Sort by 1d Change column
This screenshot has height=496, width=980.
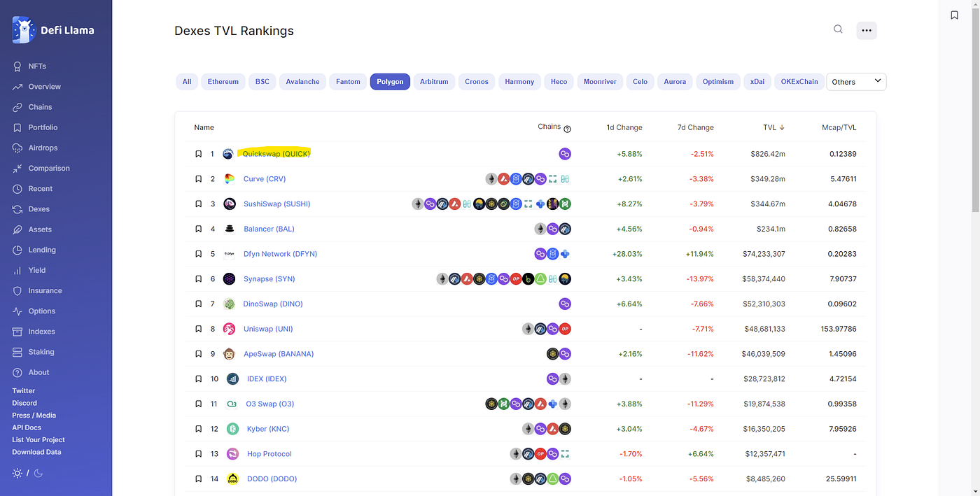coord(624,127)
